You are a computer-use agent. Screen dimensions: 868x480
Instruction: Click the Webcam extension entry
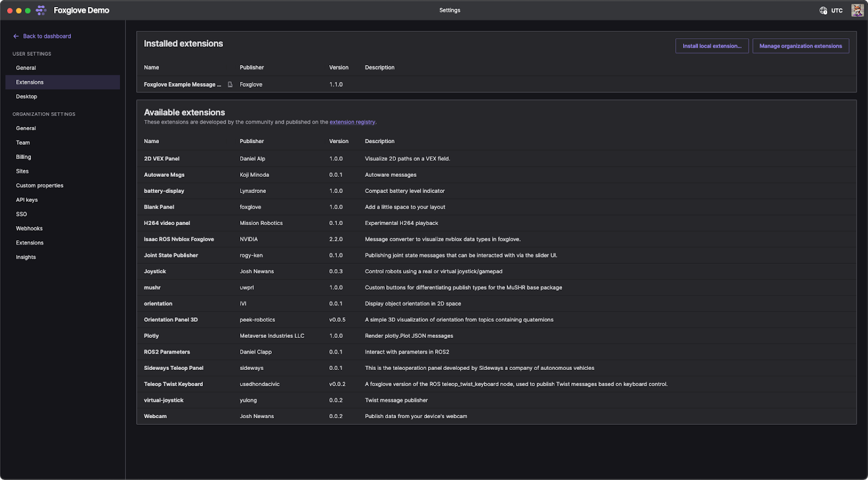pos(155,417)
